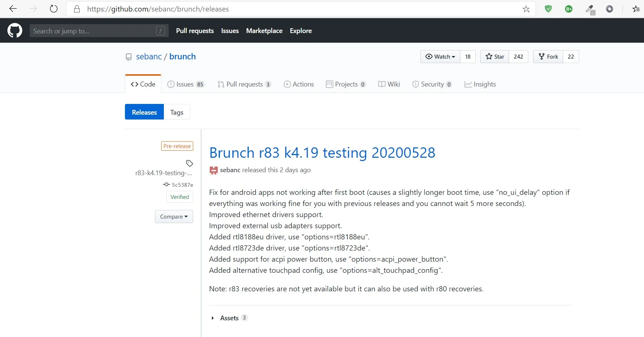Image resolution: width=644 pixels, height=337 pixels.
Task: Open Explore in top navigation
Action: 301,31
